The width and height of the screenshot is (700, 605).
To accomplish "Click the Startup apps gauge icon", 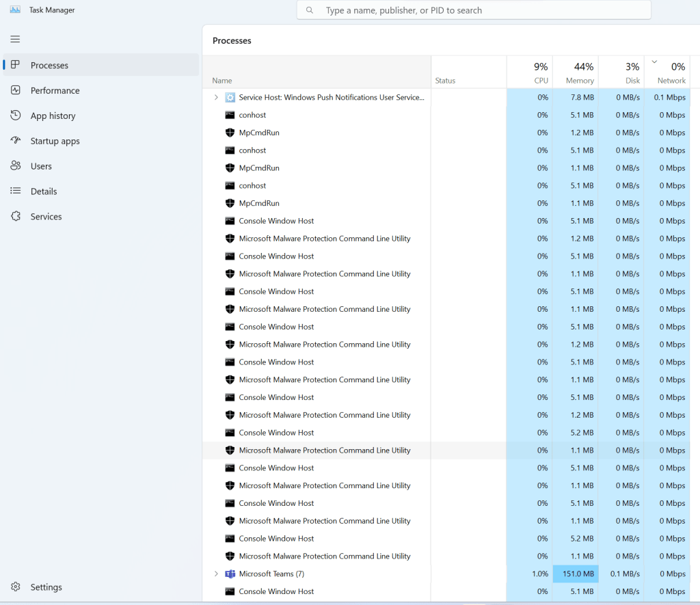I will [16, 141].
